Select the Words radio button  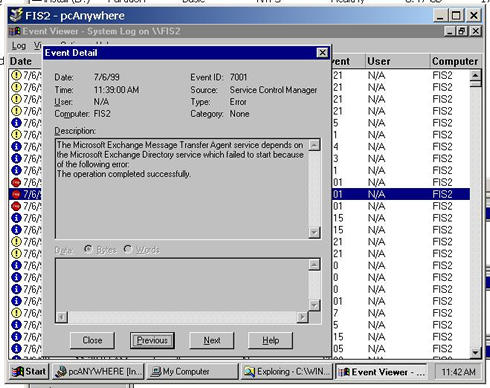click(x=128, y=249)
